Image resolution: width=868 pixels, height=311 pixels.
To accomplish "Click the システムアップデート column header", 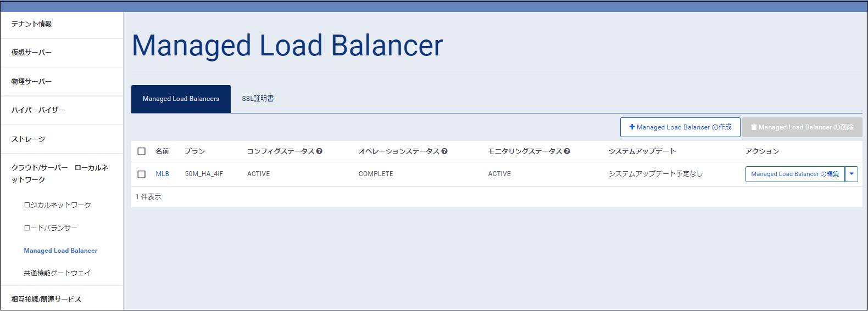I will [x=642, y=151].
